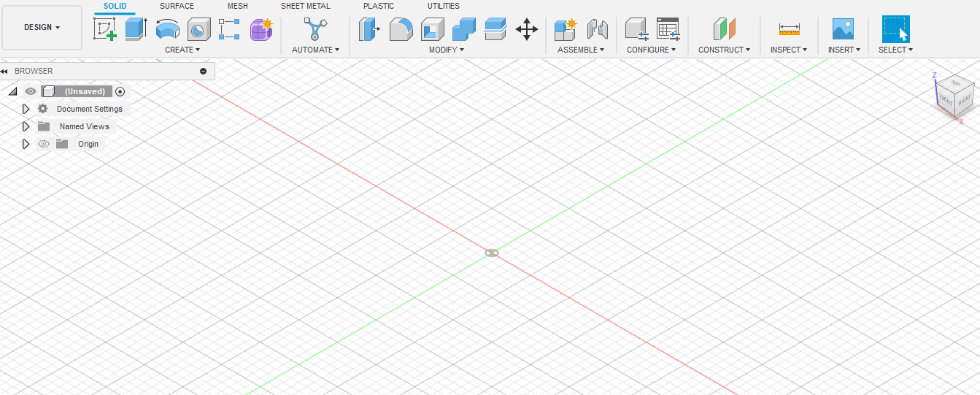
Task: Select the (Unsaved) root component label
Action: [x=85, y=91]
